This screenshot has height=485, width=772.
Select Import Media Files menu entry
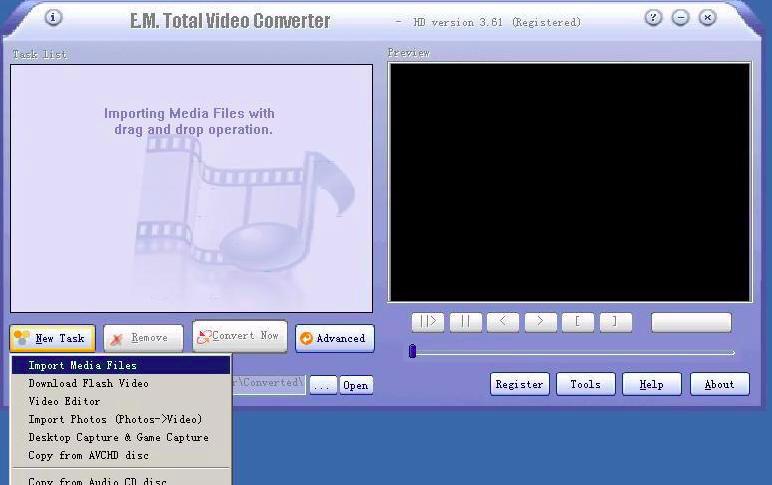[121, 365]
